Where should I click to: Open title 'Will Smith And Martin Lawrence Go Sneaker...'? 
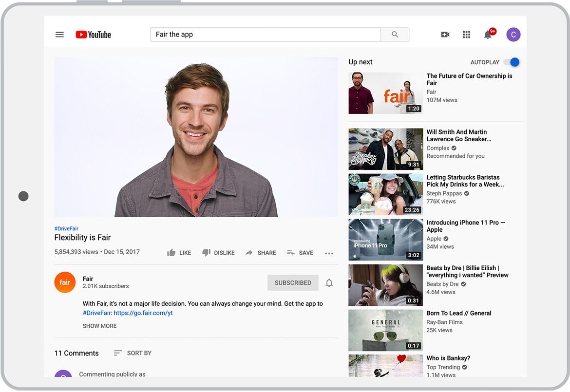(x=459, y=135)
